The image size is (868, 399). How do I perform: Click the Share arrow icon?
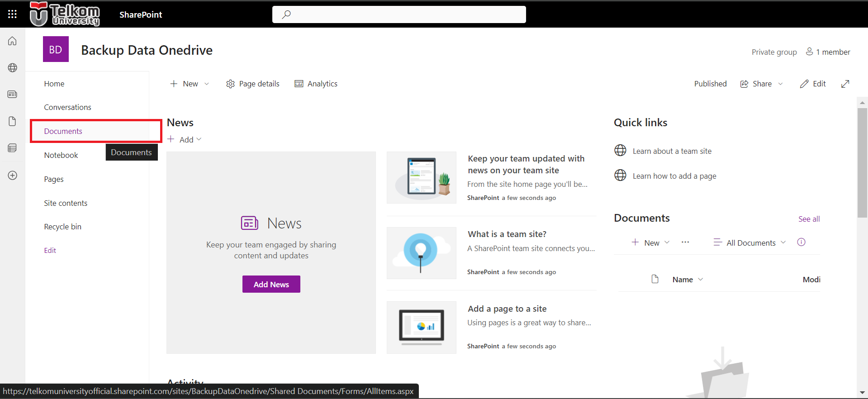744,84
